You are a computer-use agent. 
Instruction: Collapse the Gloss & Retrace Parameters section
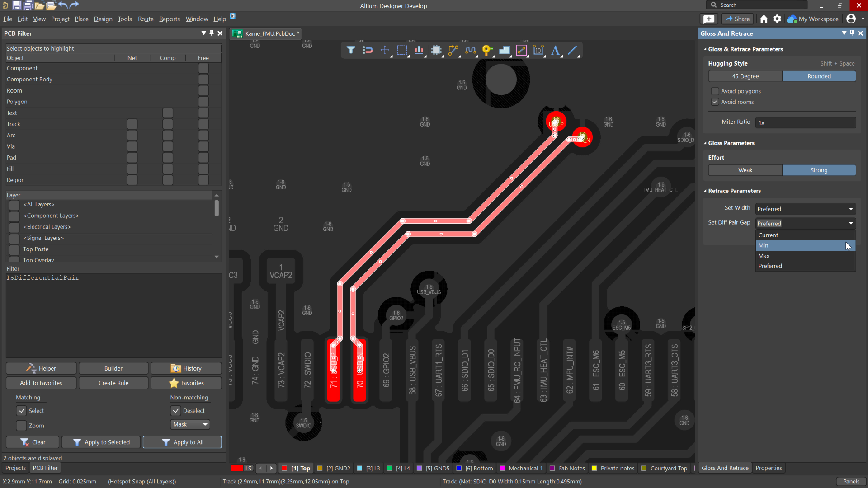(x=705, y=49)
